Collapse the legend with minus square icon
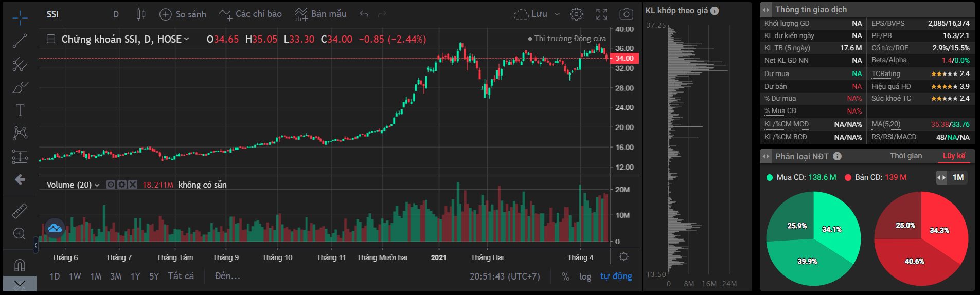The height and width of the screenshot is (295, 980). point(51,39)
